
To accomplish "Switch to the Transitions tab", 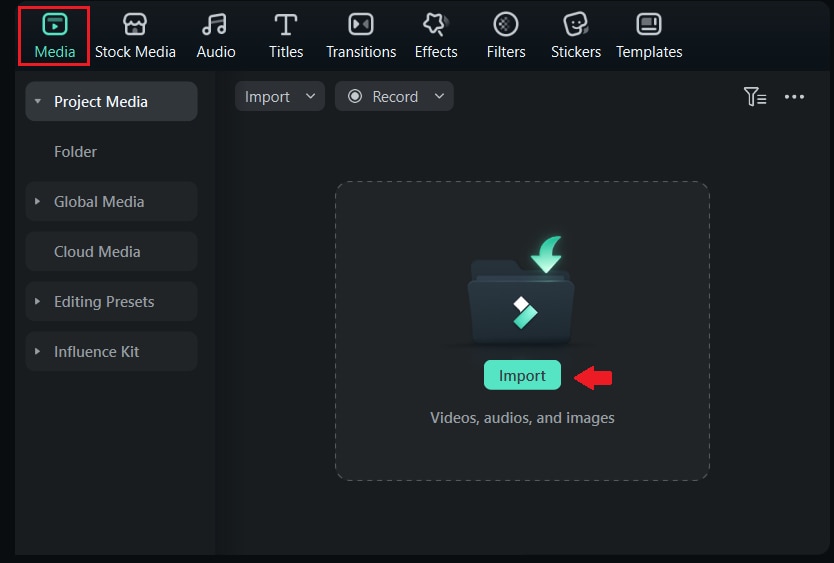I will coord(361,36).
